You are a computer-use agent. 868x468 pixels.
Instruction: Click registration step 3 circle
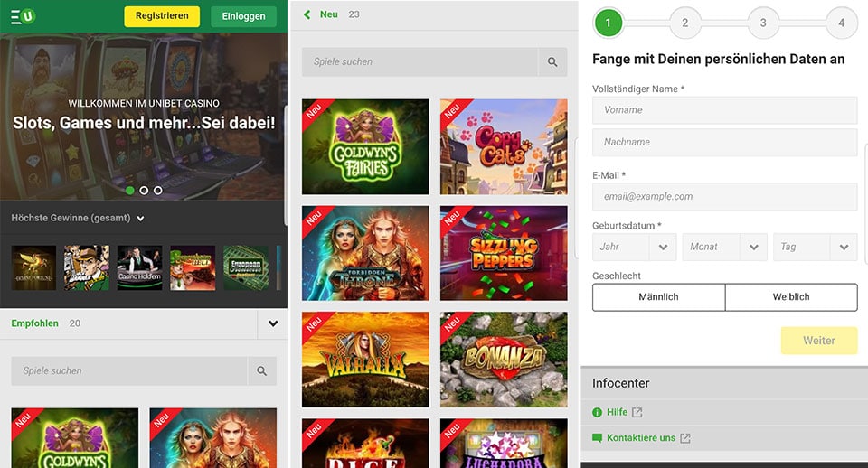pos(763,23)
